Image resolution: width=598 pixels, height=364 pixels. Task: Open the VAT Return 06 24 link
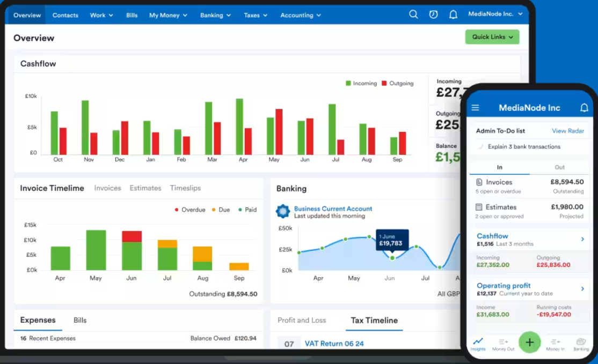(x=334, y=344)
